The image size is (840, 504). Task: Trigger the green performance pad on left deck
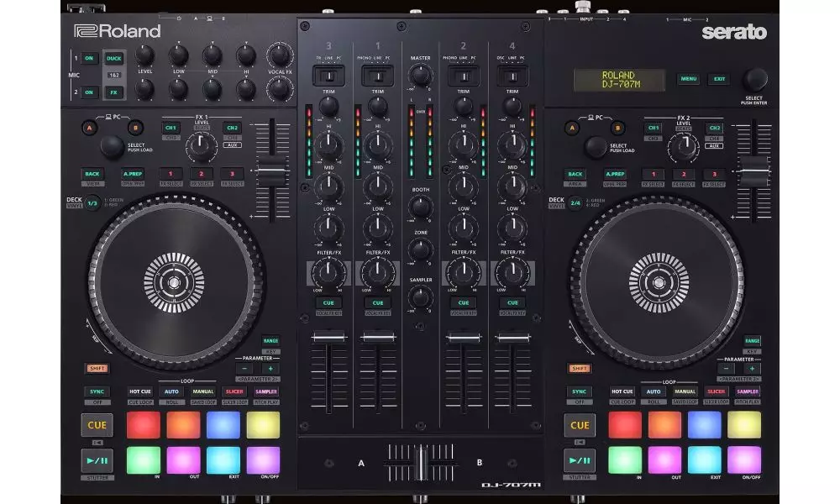click(x=143, y=460)
